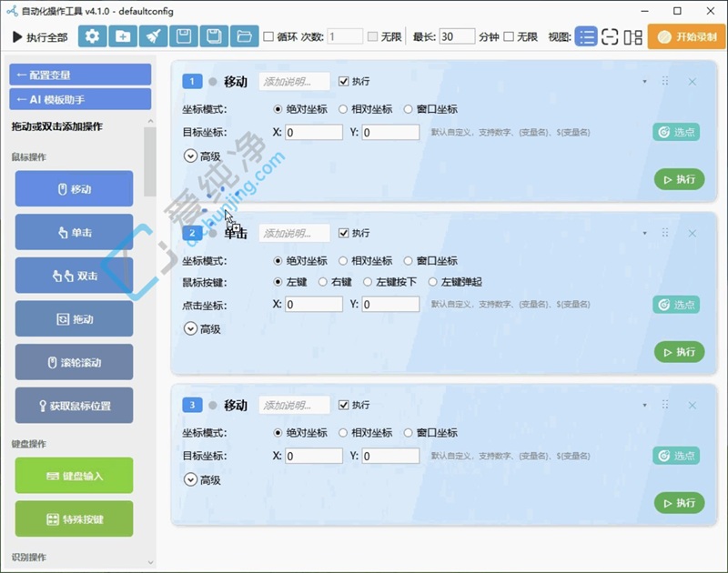Click step number badge 3
The image size is (728, 573).
[x=192, y=405]
